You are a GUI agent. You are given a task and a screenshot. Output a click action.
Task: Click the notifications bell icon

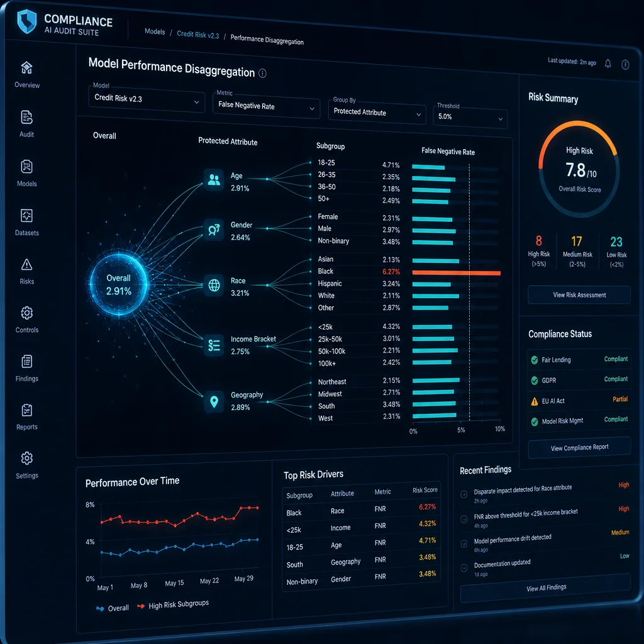(x=608, y=64)
